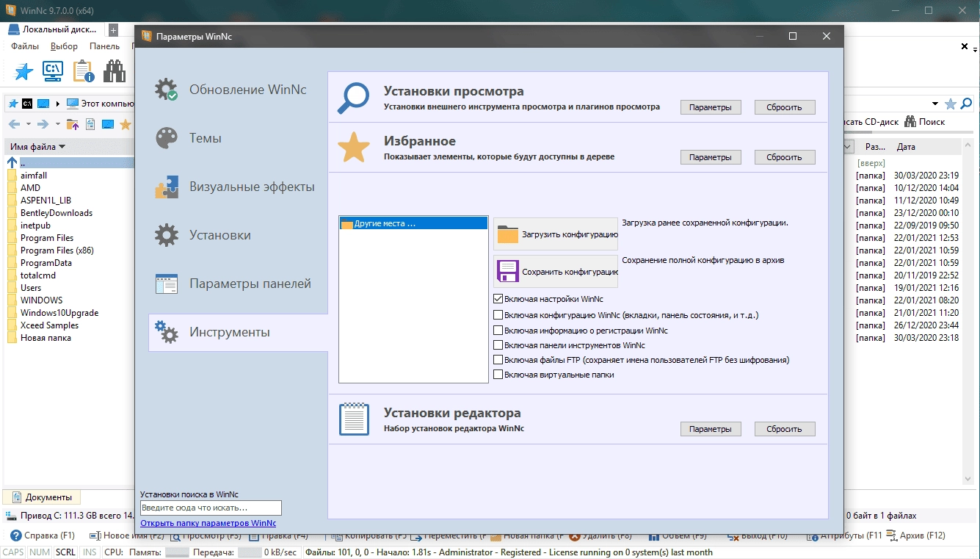Click the Атрибуты (F11) function button
Screen dimensions: 980x559
click(x=844, y=535)
